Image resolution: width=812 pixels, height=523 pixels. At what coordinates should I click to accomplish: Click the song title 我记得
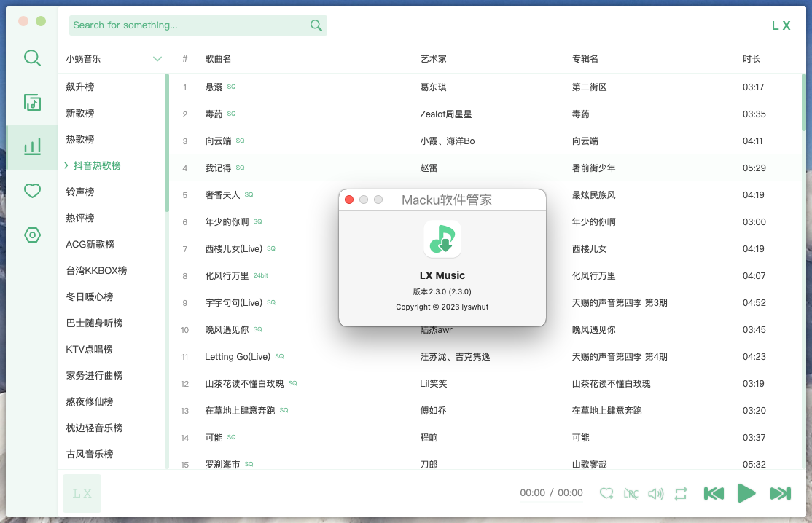pos(218,168)
